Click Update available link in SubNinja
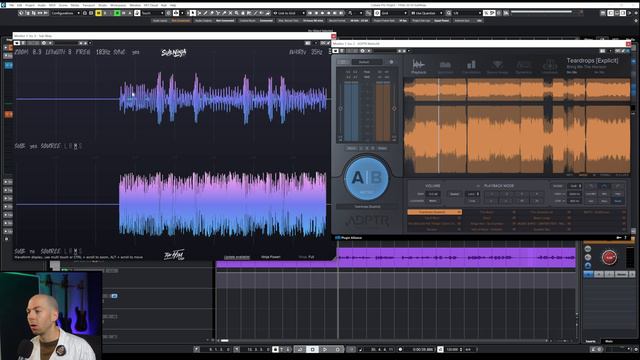The height and width of the screenshot is (360, 640). tap(237, 257)
